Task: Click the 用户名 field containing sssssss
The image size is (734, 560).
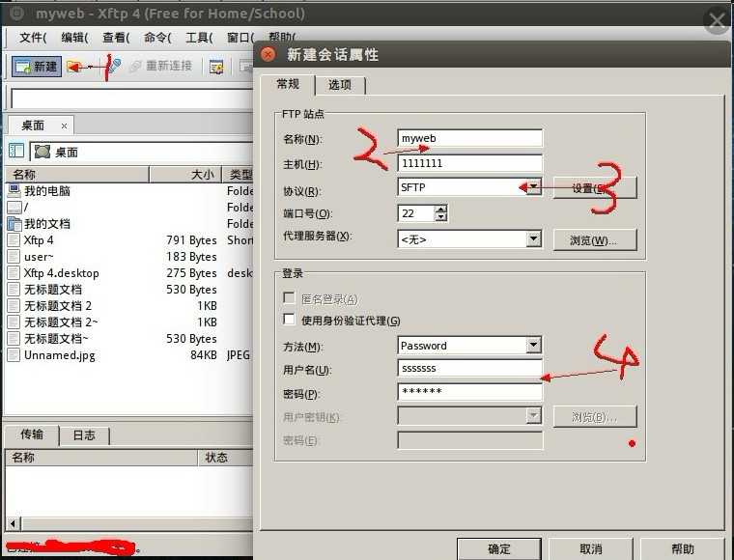Action: 470,368
